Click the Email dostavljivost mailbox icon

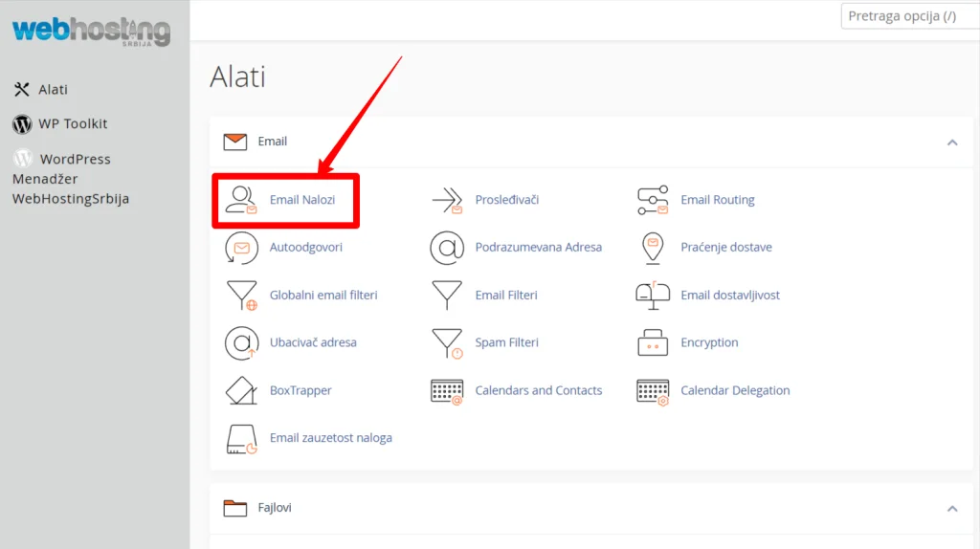(x=653, y=296)
